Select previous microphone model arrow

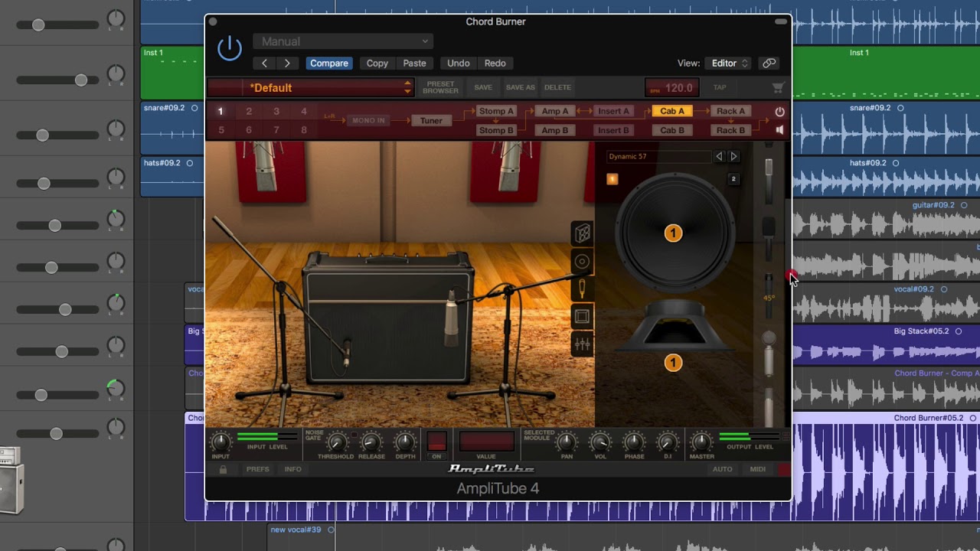[x=719, y=157]
